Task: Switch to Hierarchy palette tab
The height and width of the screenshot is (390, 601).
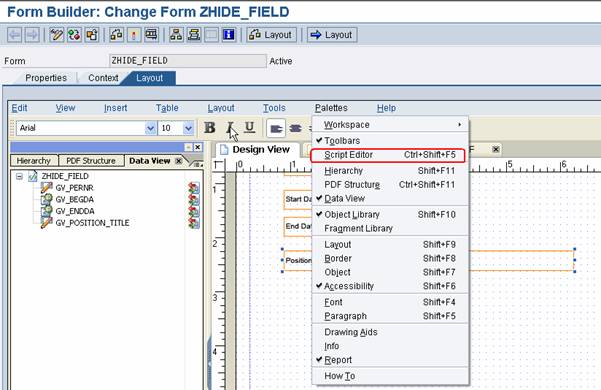Action: (x=34, y=161)
